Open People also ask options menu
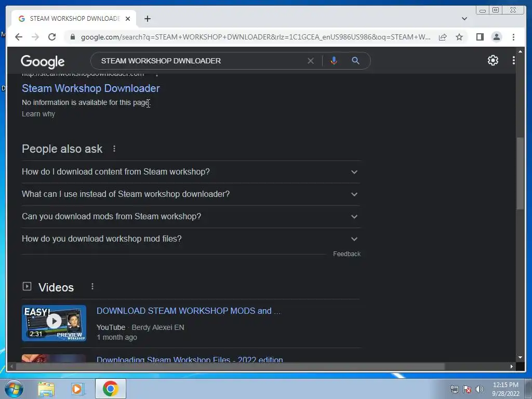This screenshot has height=399, width=532. pyautogui.click(x=114, y=149)
